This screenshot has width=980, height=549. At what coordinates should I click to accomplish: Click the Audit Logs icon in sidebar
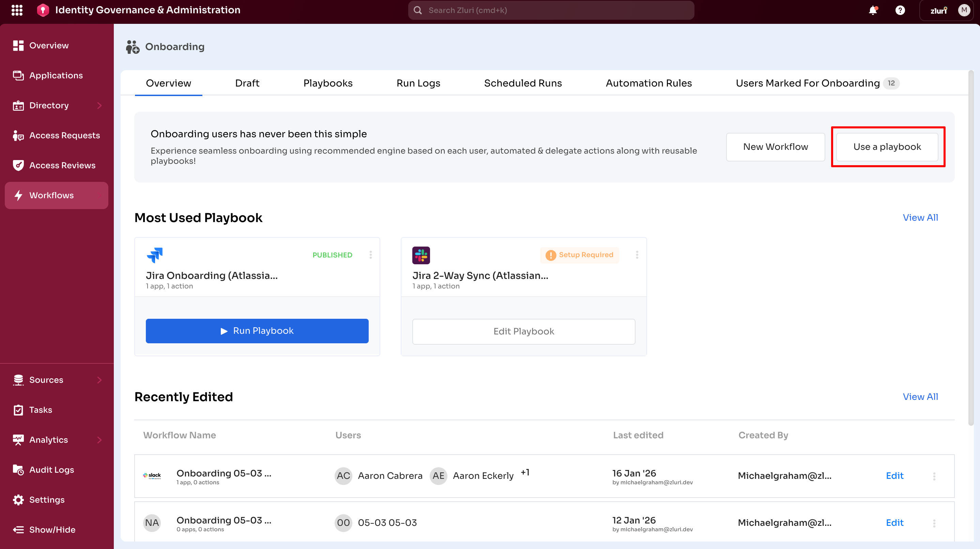pos(18,470)
